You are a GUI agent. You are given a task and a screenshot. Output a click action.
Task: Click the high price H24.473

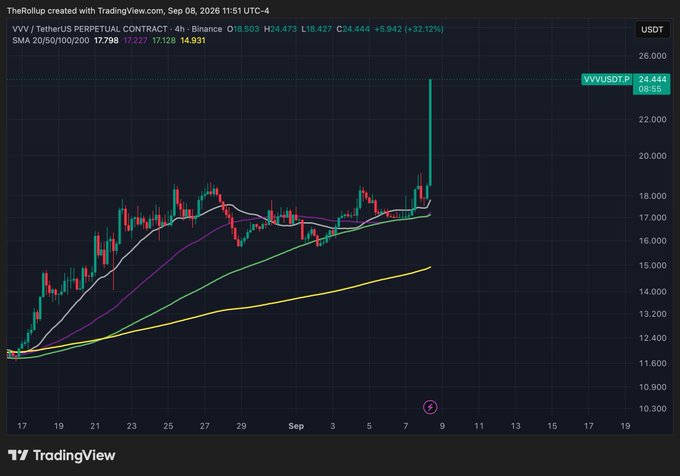pos(281,29)
